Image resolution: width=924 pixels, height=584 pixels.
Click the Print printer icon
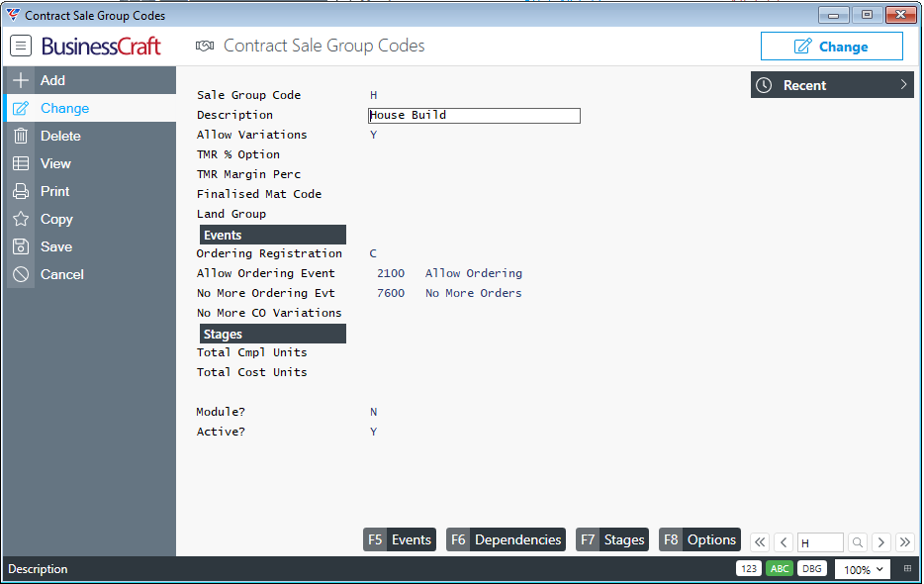[21, 191]
